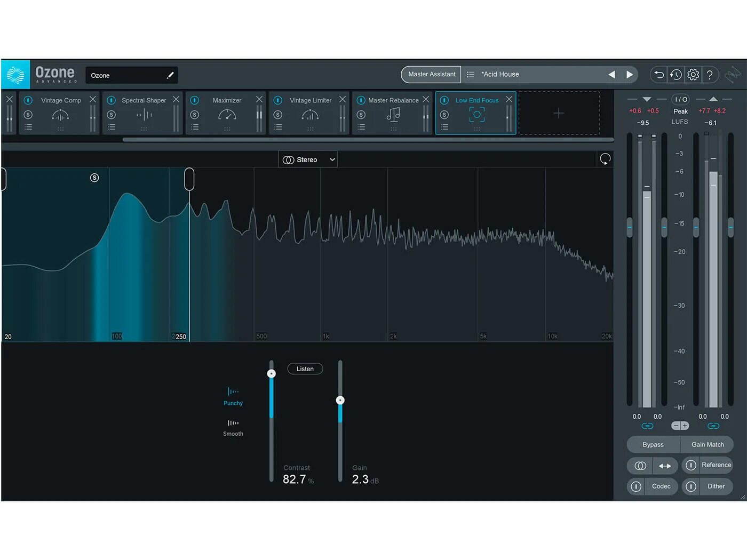Remove the Maximizer module
747x560 pixels.
click(259, 99)
